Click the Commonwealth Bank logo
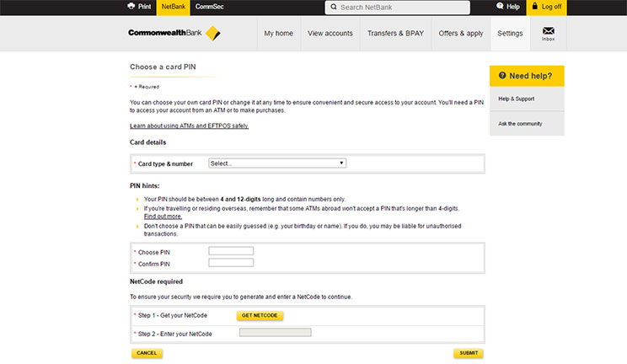 pyautogui.click(x=174, y=34)
